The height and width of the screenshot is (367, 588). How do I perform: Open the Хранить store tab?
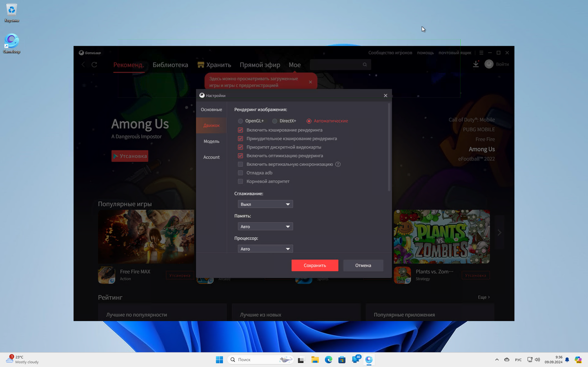[x=214, y=65]
